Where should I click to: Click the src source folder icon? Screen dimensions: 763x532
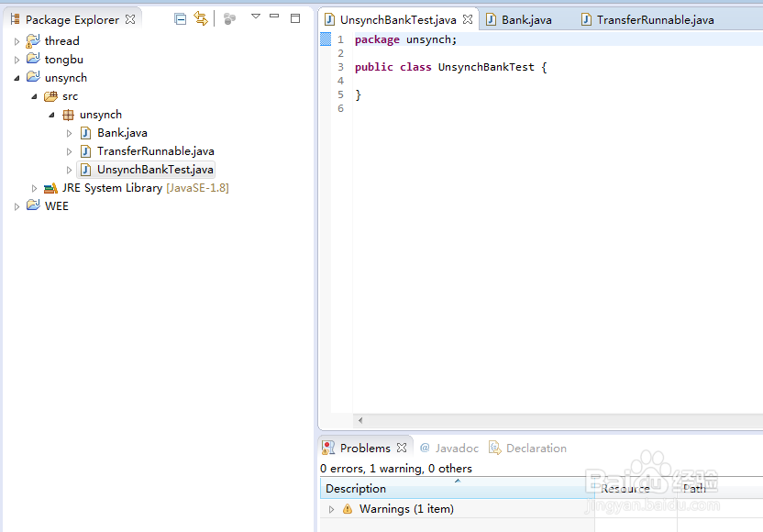pyautogui.click(x=50, y=96)
